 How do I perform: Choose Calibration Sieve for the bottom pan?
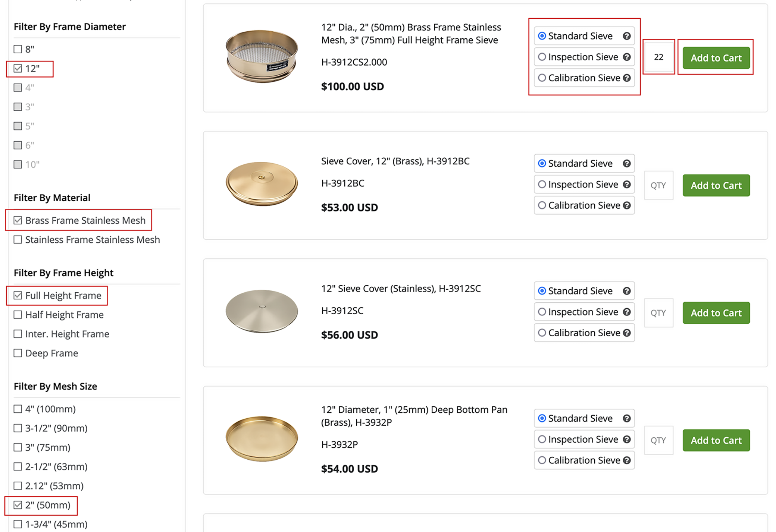coord(542,460)
